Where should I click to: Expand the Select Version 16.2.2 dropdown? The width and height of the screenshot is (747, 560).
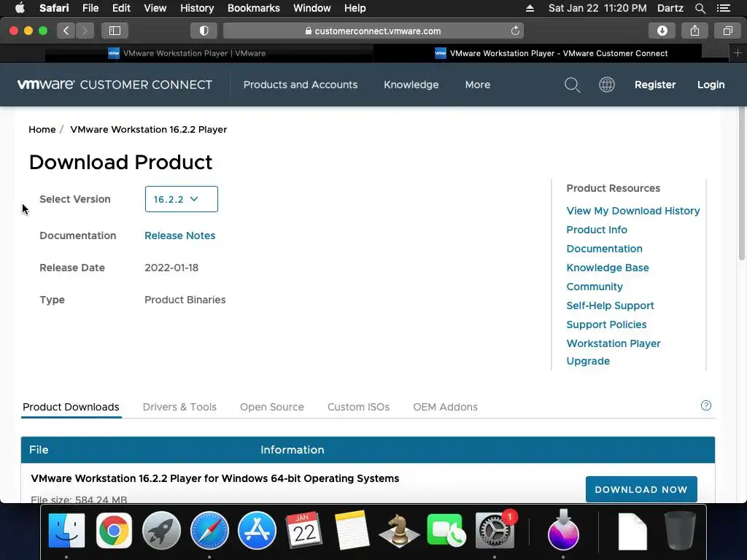tap(182, 199)
